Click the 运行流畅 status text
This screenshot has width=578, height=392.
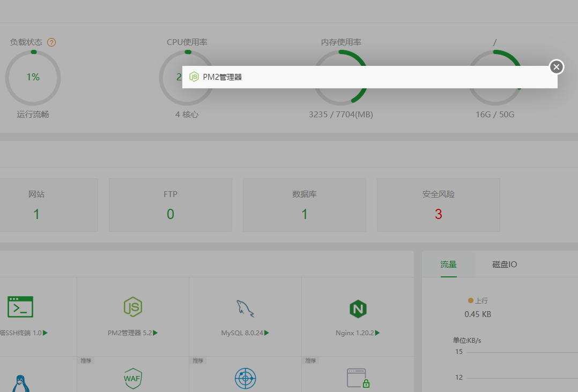33,115
